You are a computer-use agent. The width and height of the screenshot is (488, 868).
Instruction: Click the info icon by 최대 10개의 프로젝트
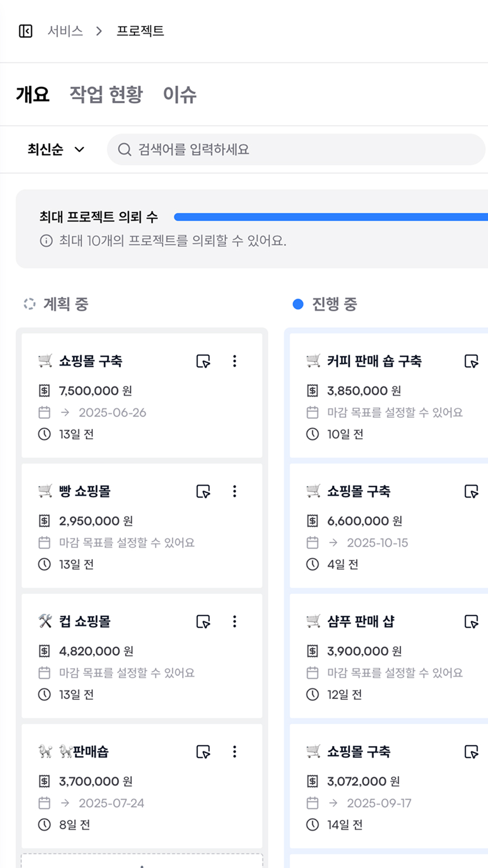(46, 241)
